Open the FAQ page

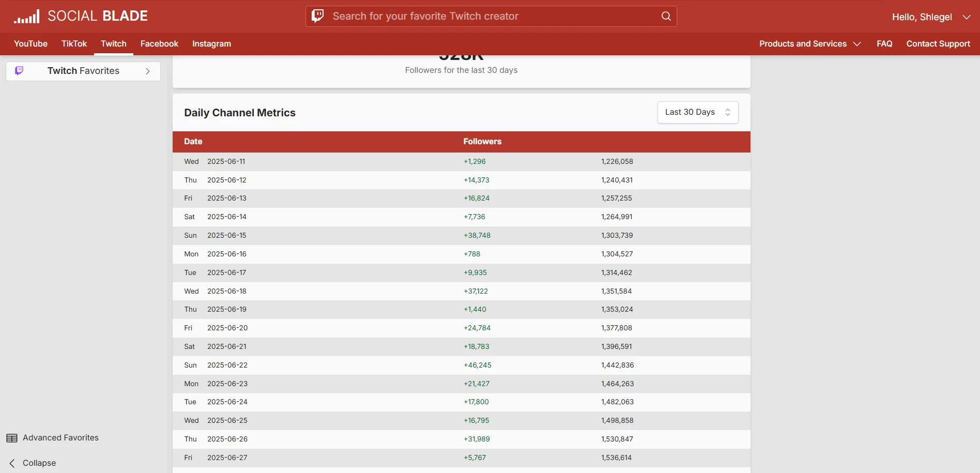884,44
